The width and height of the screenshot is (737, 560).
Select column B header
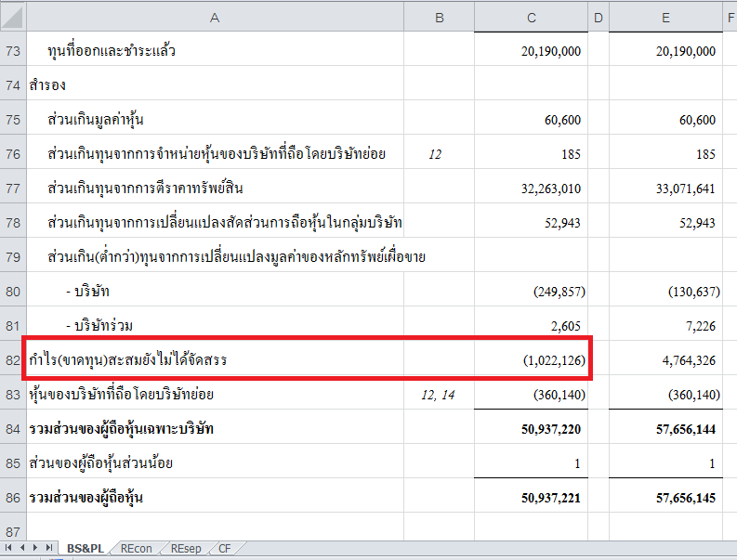[x=439, y=18]
